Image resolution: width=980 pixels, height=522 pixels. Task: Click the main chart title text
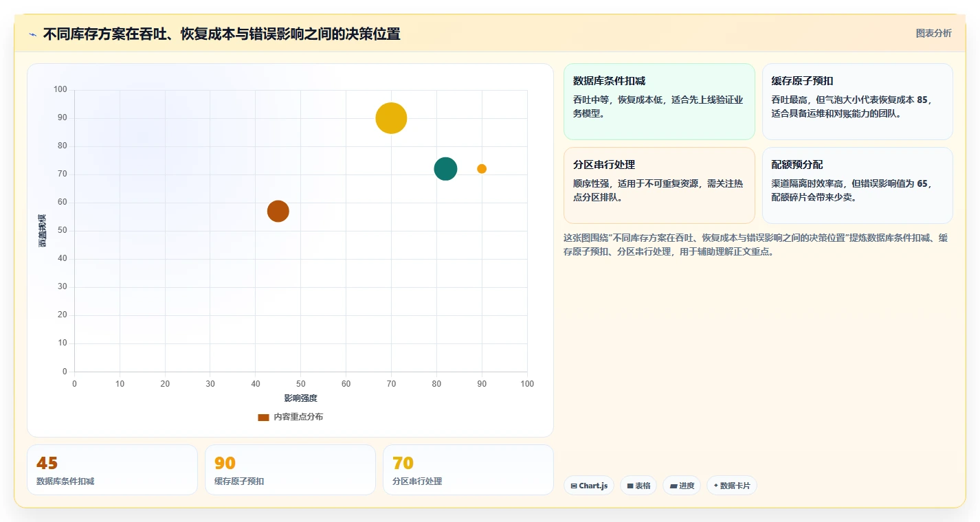tap(221, 34)
